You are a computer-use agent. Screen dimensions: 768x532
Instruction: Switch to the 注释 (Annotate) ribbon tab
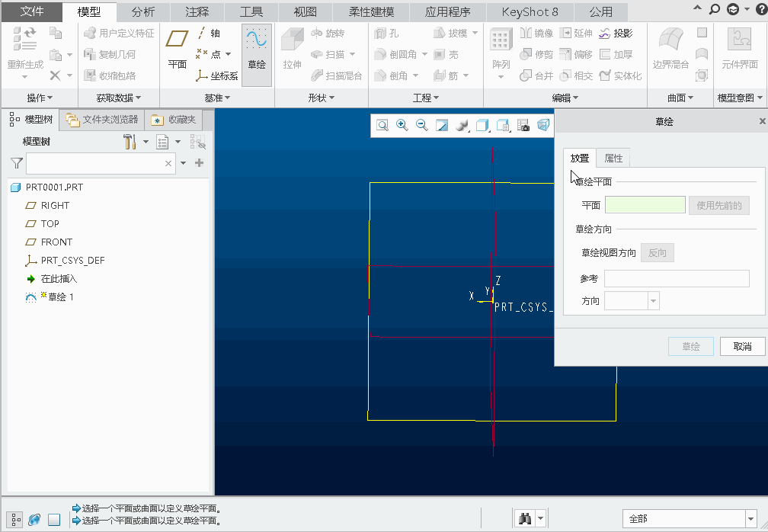(x=197, y=11)
